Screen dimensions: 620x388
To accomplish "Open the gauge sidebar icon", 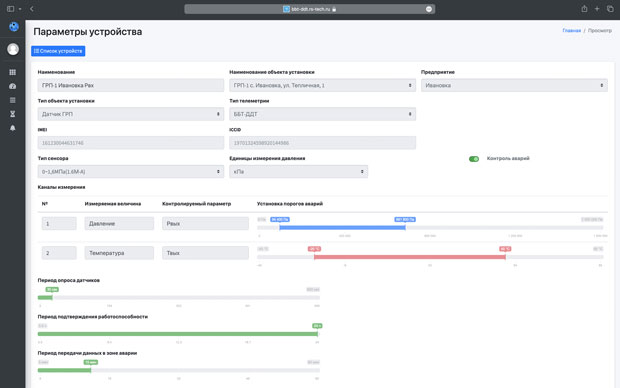I will point(13,86).
